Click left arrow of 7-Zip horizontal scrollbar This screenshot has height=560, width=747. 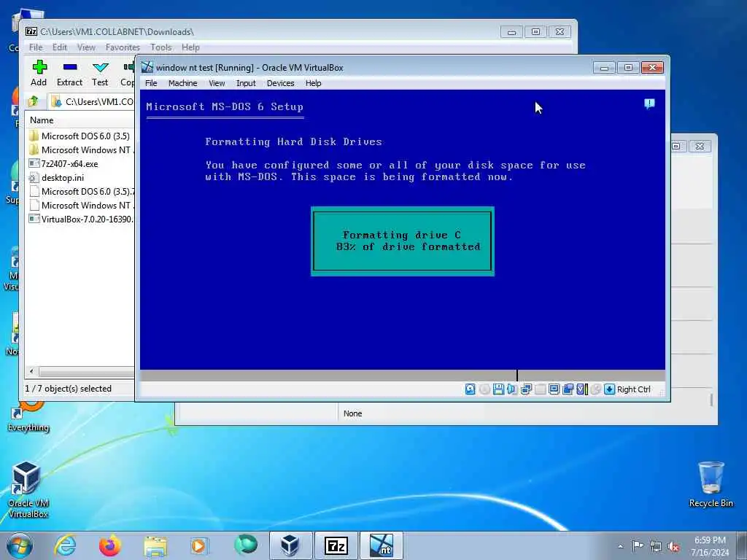32,371
